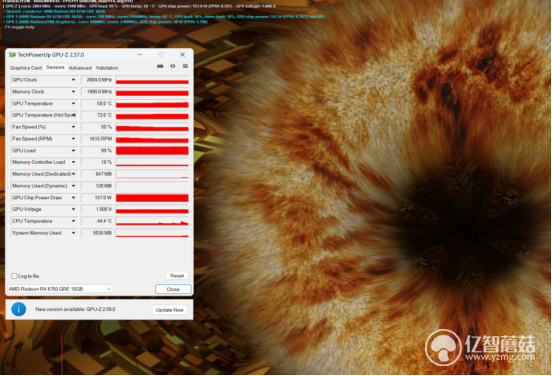Screen dimensions: 552x376
Task: Click the GPU Load red graph bar
Action: coord(152,151)
